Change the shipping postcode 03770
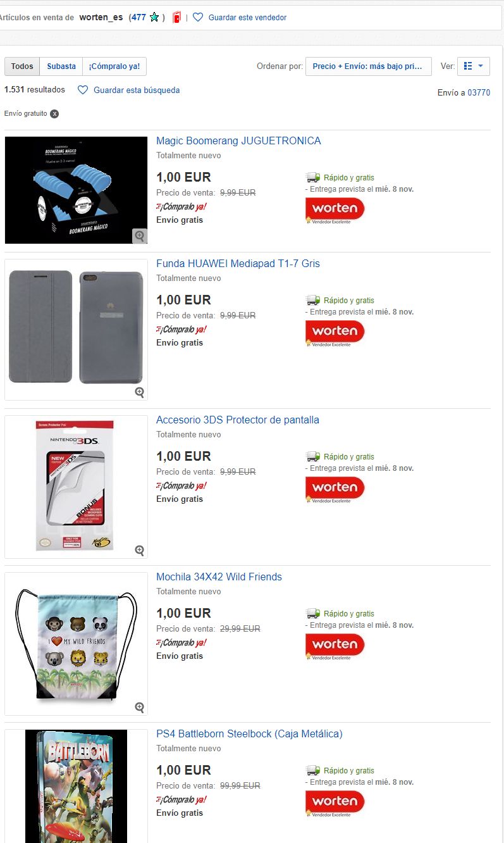This screenshot has height=843, width=504. pos(479,93)
